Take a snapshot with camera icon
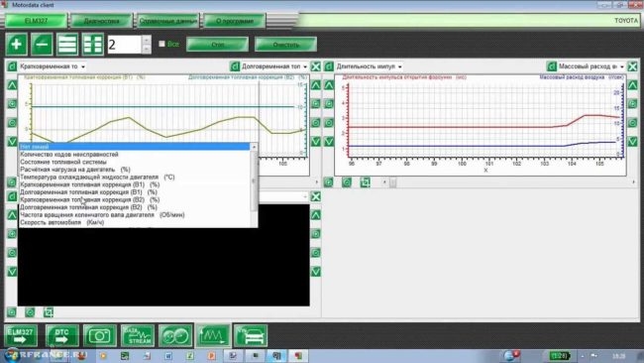 point(100,336)
